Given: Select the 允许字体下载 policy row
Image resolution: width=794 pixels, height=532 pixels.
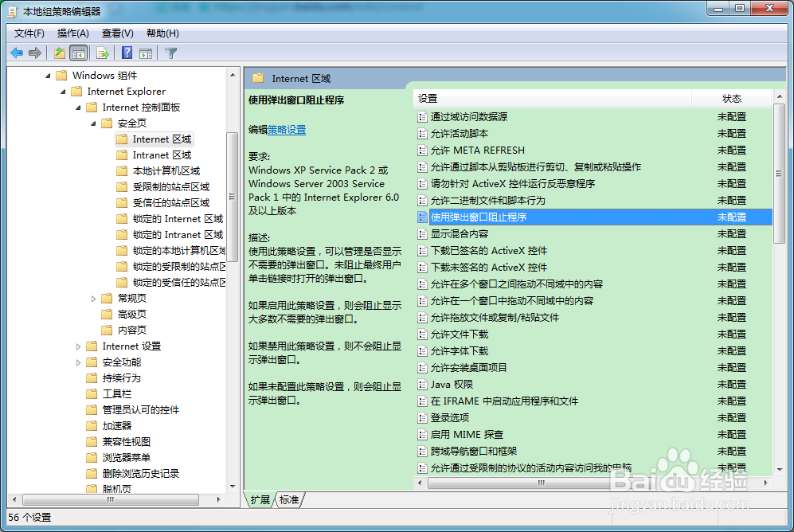Looking at the screenshot, I should [593, 350].
